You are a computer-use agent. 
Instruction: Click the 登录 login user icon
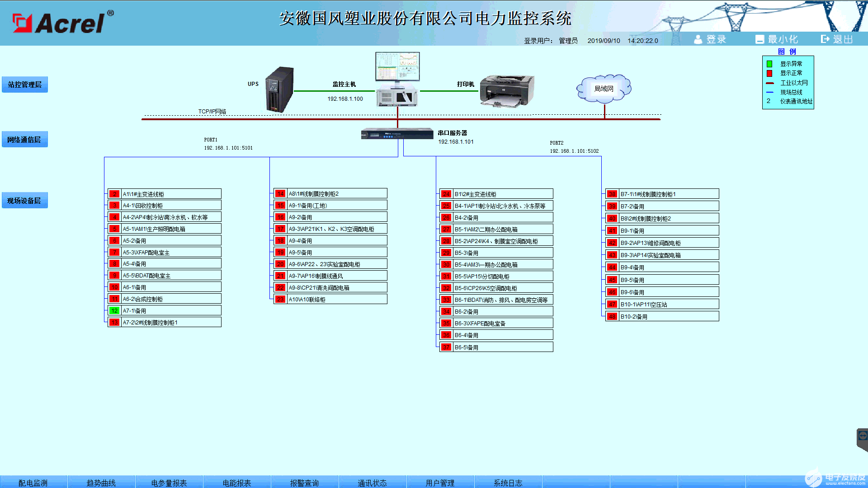(x=698, y=39)
